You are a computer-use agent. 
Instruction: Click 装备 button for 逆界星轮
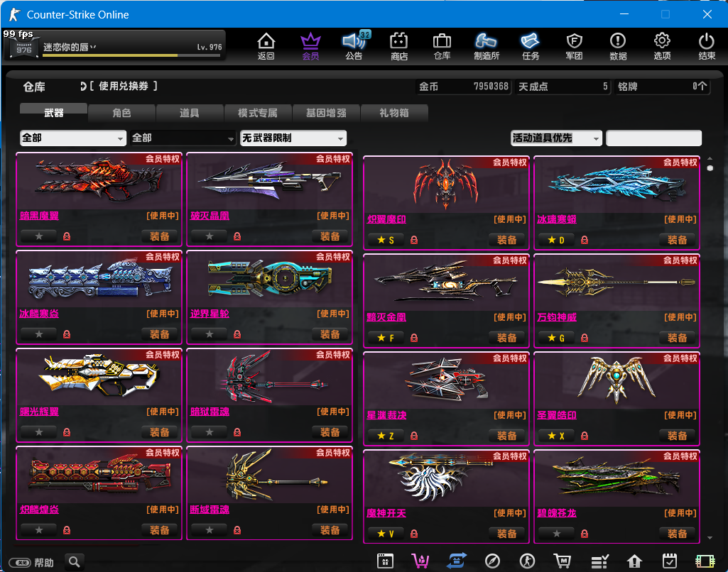pyautogui.click(x=330, y=334)
